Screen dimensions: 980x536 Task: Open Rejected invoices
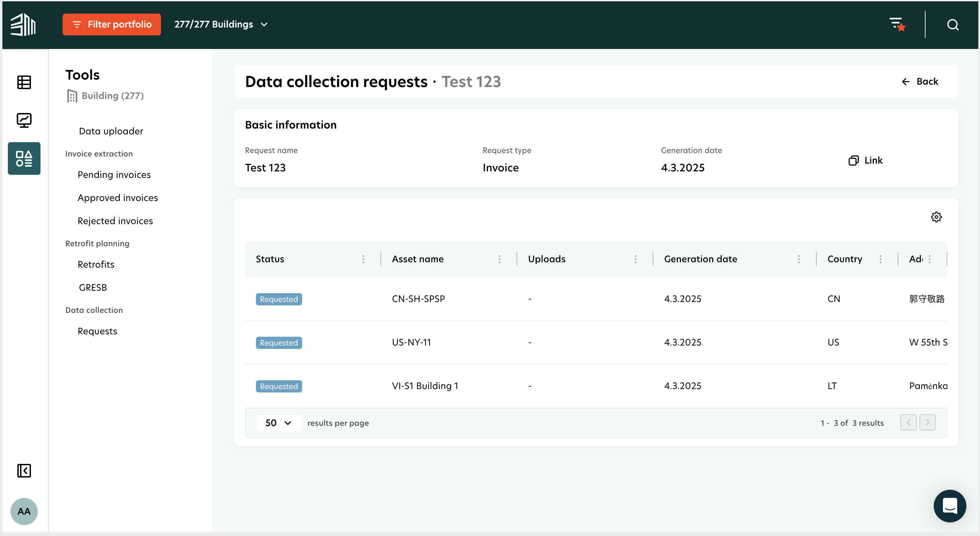click(x=115, y=221)
